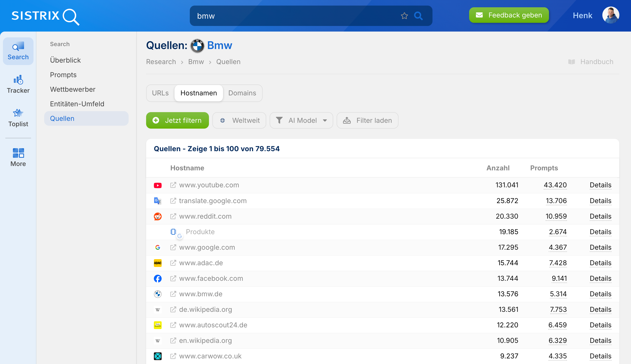Viewport: 631px width, 364px height.
Task: Click the star icon in the search field
Action: coord(404,16)
